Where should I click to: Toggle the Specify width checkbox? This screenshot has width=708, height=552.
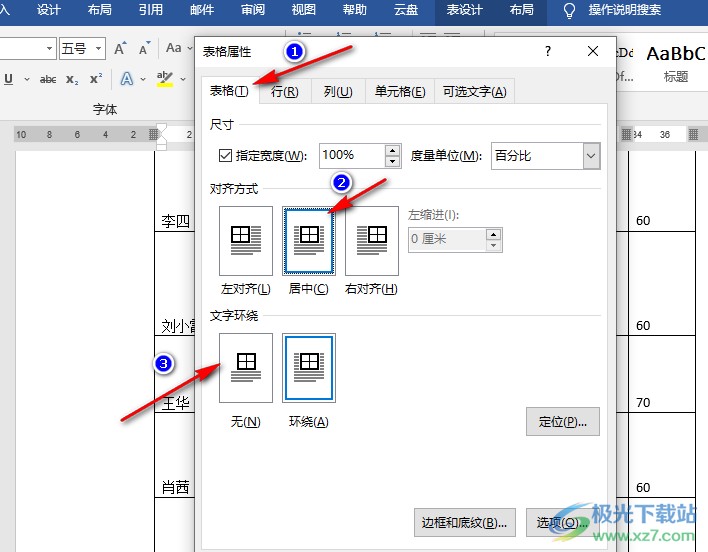tap(225, 156)
